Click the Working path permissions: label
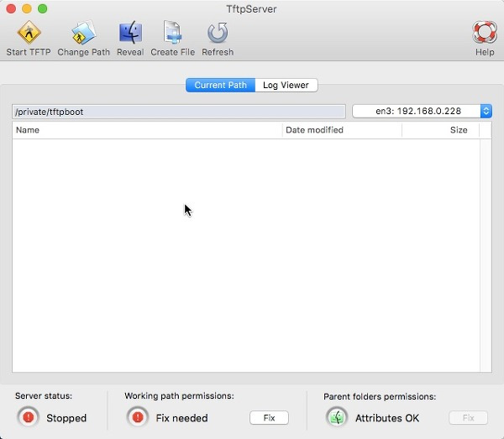 pyautogui.click(x=180, y=396)
